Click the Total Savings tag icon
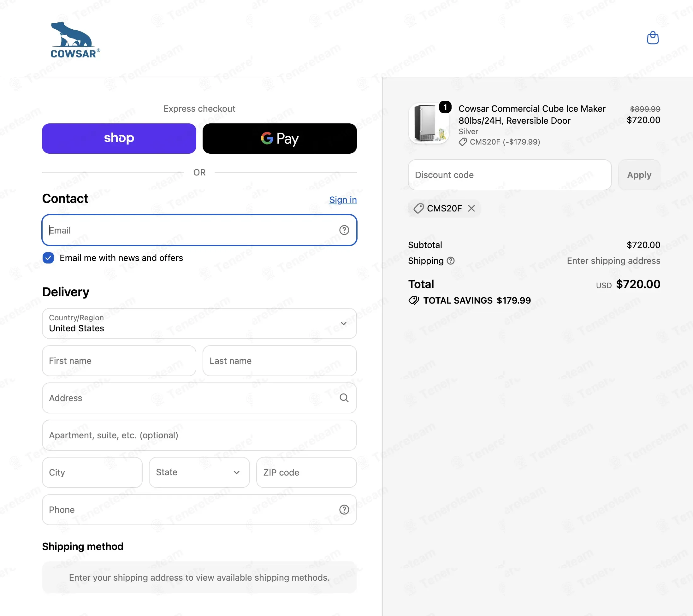Screen dimensions: 693x616 coord(414,300)
